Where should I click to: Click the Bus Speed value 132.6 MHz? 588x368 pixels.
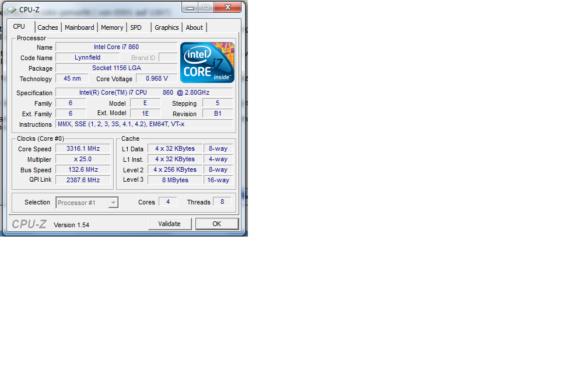pyautogui.click(x=83, y=170)
